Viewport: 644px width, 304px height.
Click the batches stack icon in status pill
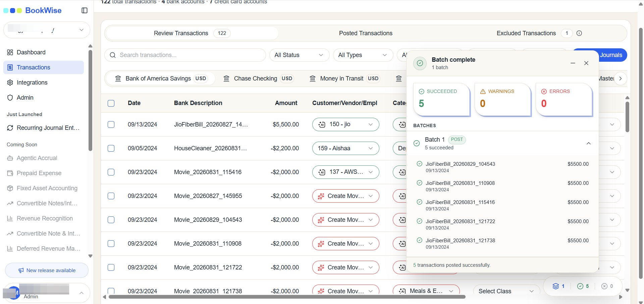point(556,286)
